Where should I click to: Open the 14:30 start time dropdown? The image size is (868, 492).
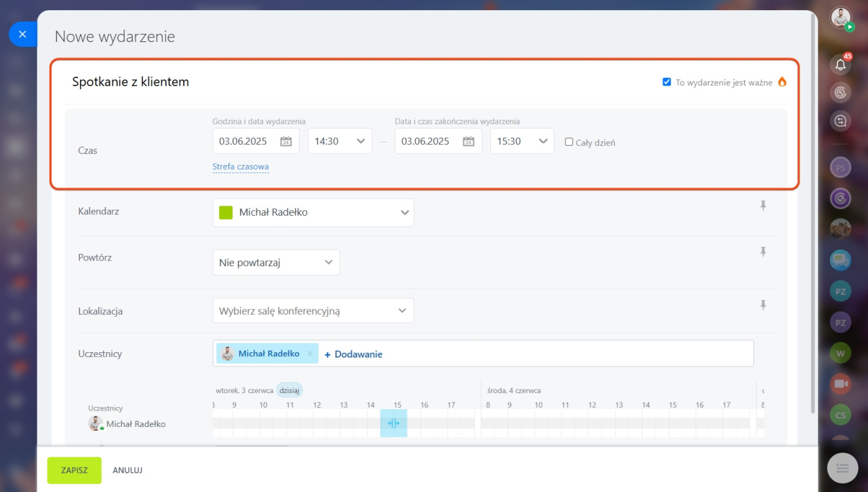[340, 141]
